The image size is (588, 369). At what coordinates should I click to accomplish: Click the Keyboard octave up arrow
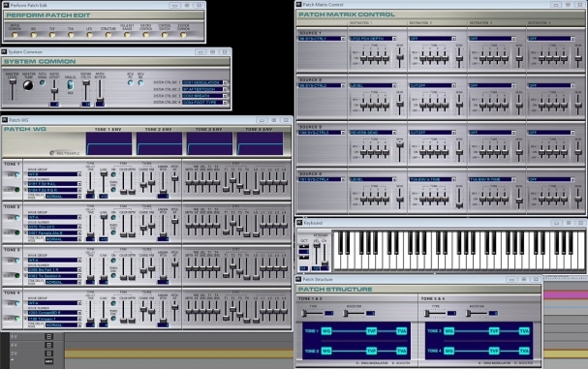[304, 246]
